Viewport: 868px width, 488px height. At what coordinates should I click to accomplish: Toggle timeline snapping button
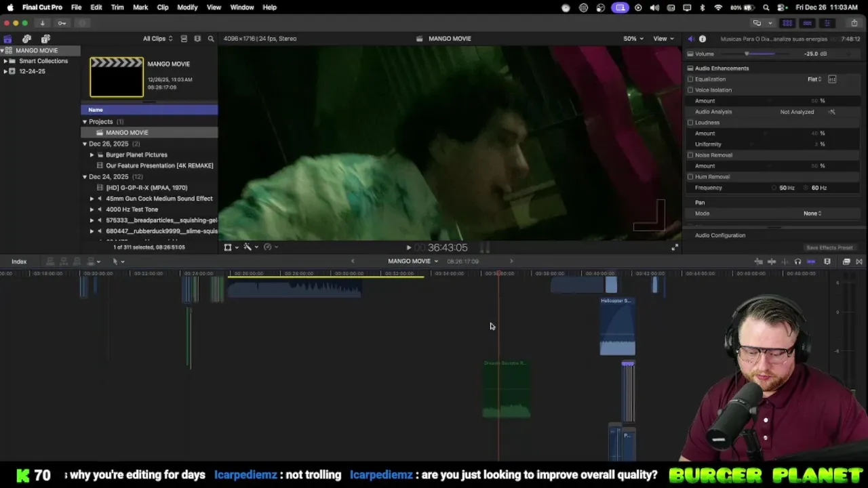pos(811,262)
